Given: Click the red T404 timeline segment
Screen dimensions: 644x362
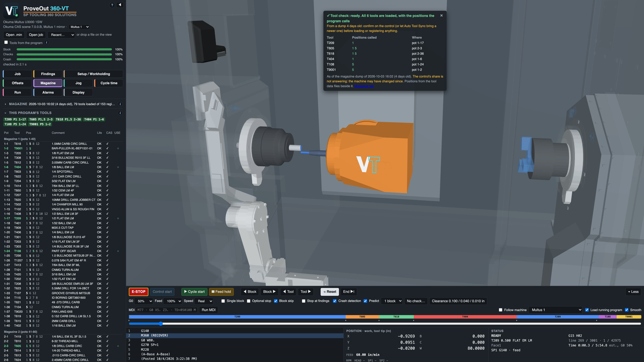Looking at the screenshot, I should (465, 317).
